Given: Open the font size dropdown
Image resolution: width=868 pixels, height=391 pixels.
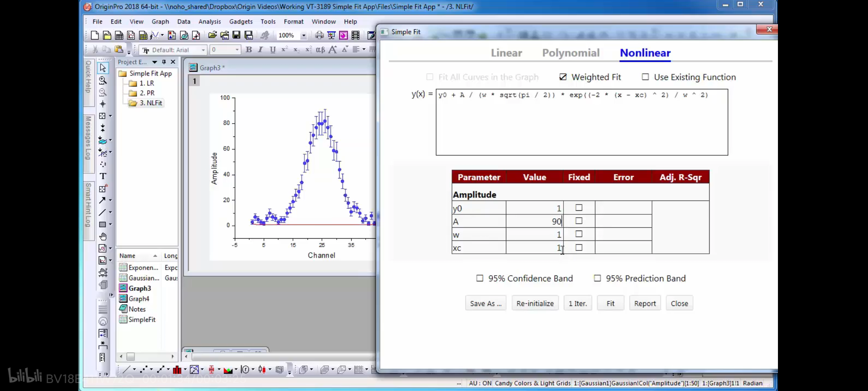Looking at the screenshot, I should coord(237,50).
